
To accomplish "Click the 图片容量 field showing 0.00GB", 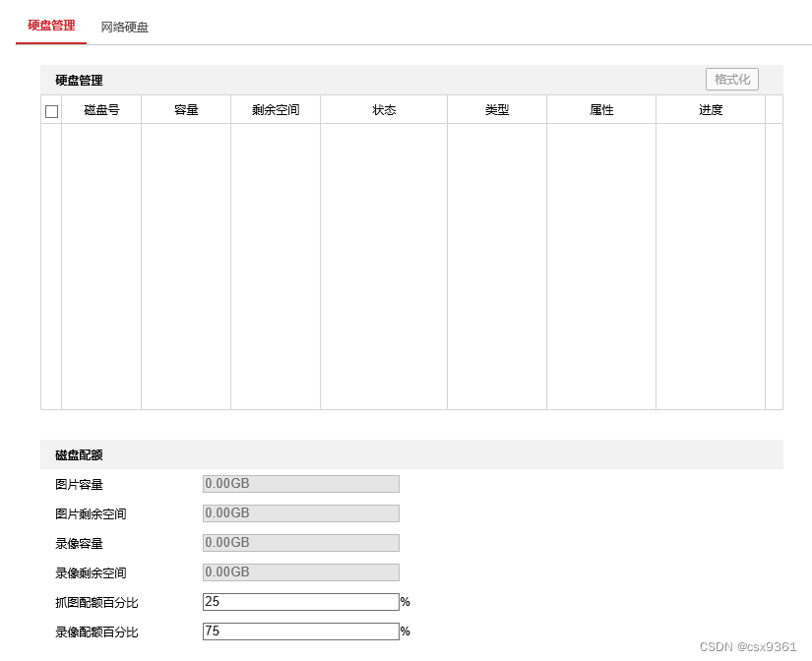I will point(301,484).
